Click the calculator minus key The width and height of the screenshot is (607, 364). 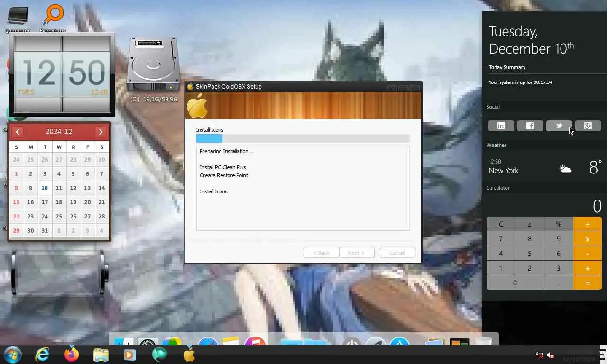tap(588, 254)
